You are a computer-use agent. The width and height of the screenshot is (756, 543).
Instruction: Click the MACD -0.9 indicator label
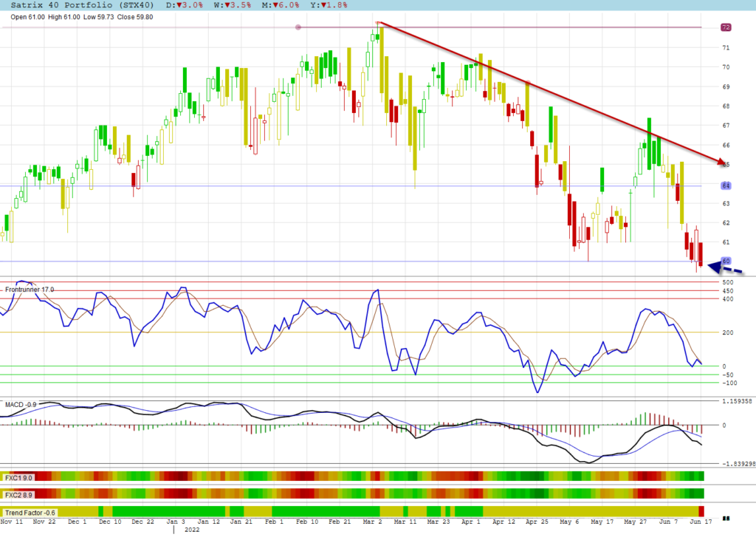(x=21, y=404)
